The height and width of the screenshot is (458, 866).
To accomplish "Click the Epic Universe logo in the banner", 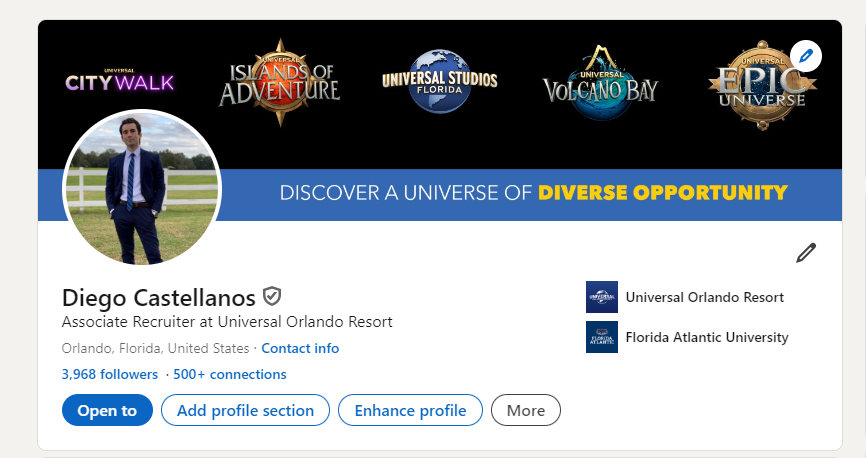I will [762, 86].
